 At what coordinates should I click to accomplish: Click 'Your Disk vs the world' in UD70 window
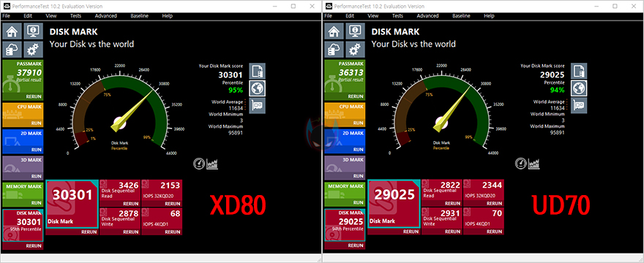(x=413, y=44)
